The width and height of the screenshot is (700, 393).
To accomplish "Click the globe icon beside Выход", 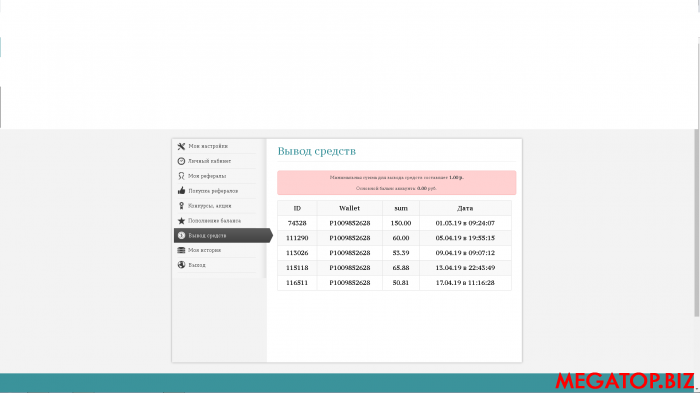I will click(181, 265).
